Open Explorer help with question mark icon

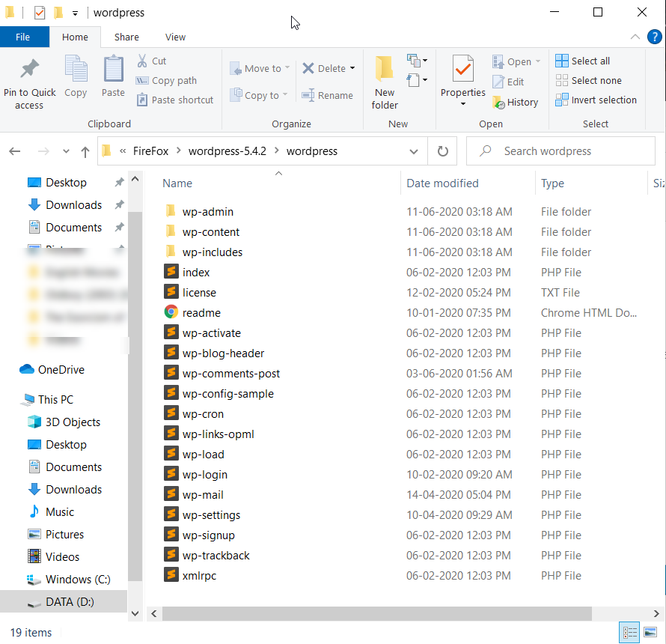click(654, 37)
